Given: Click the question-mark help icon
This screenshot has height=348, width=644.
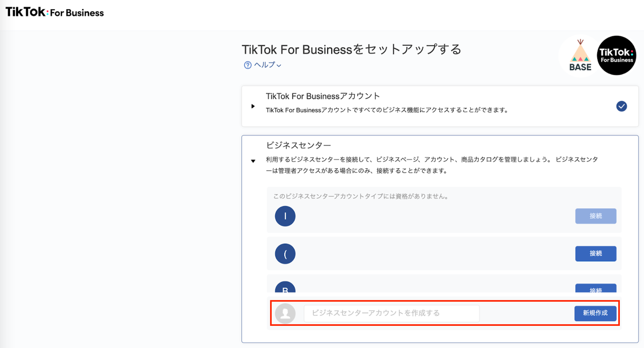Looking at the screenshot, I should click(247, 65).
